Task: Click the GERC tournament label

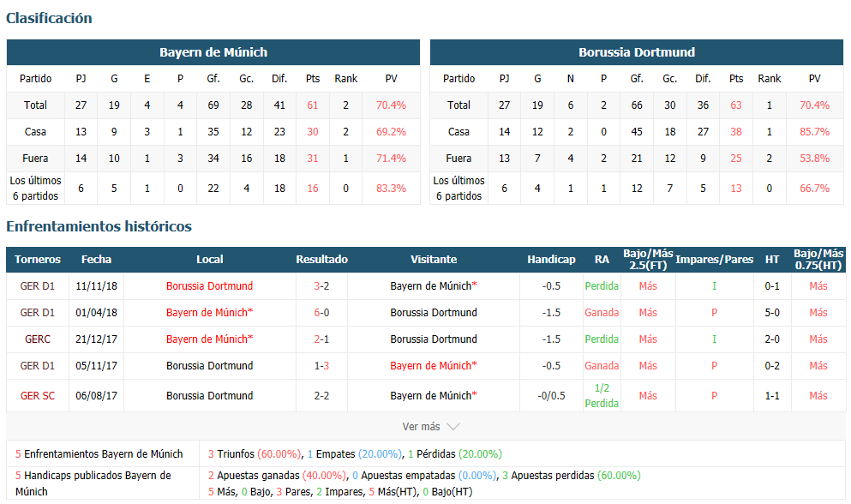Action: (x=38, y=339)
